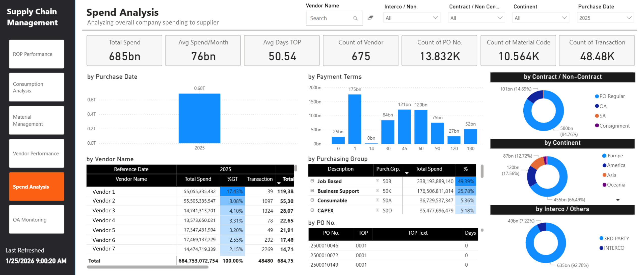Click the Purchasing Group table vertical scrollbar
The height and width of the screenshot is (275, 644).
(482, 171)
